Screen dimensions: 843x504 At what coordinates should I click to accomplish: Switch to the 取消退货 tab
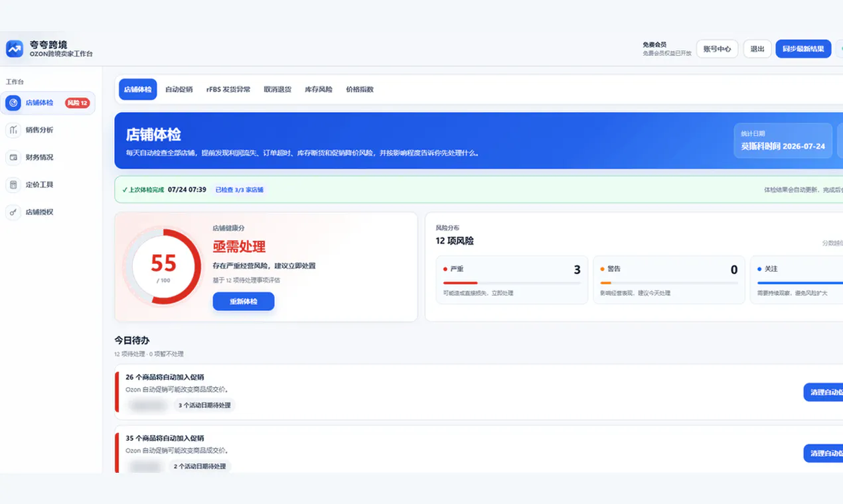[x=277, y=90]
